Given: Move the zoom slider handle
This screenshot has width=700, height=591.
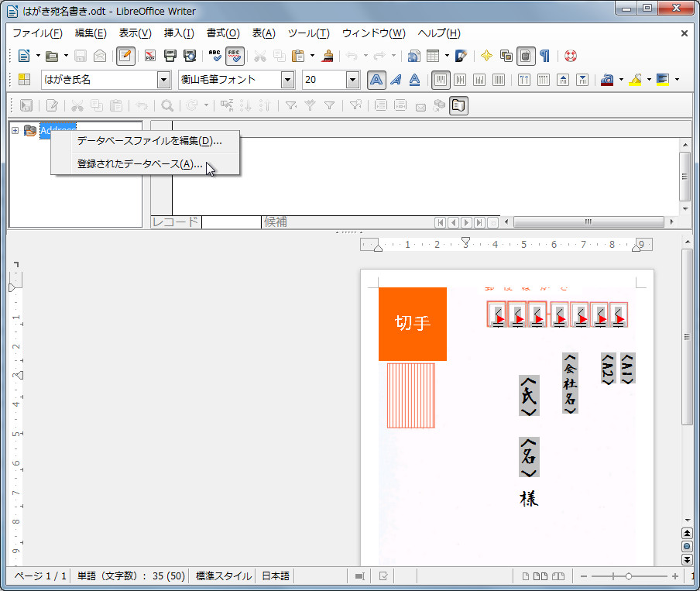Looking at the screenshot, I should [628, 576].
